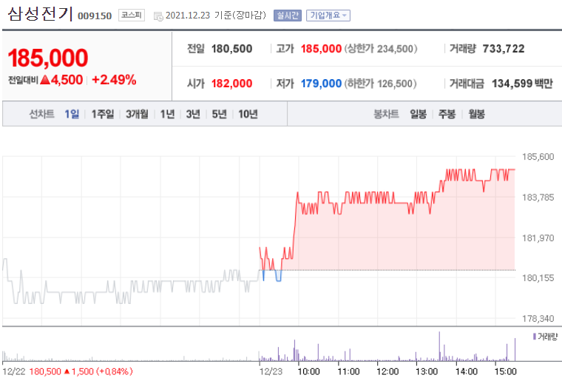This screenshot has height=392, width=562.
Task: Click the 11:00 time axis label
Action: click(348, 371)
